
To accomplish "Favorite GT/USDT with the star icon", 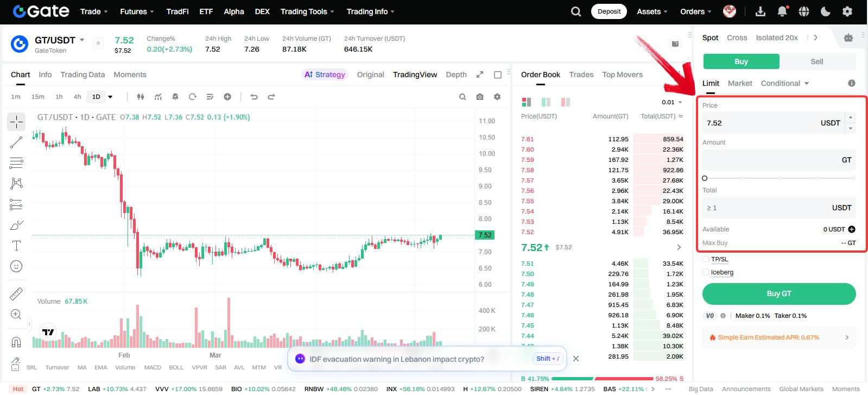I will 98,43.
